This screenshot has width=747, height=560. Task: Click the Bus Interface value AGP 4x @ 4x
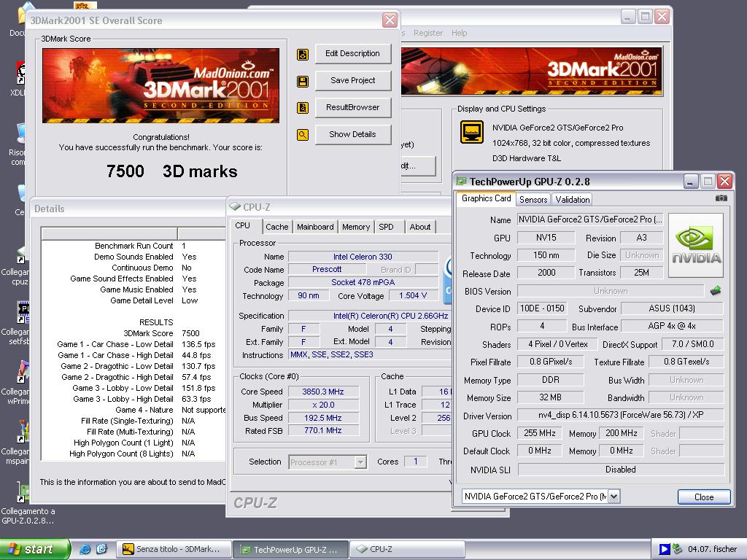pos(672,326)
